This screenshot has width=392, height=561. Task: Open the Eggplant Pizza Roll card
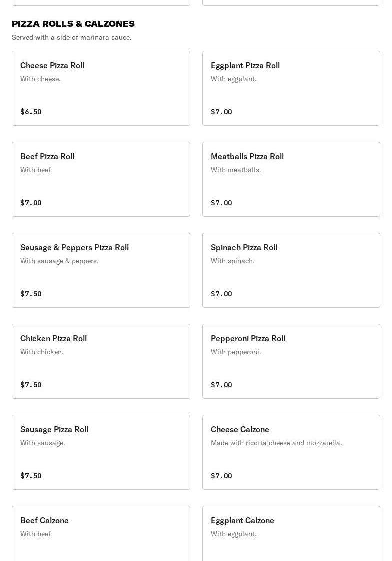point(291,88)
